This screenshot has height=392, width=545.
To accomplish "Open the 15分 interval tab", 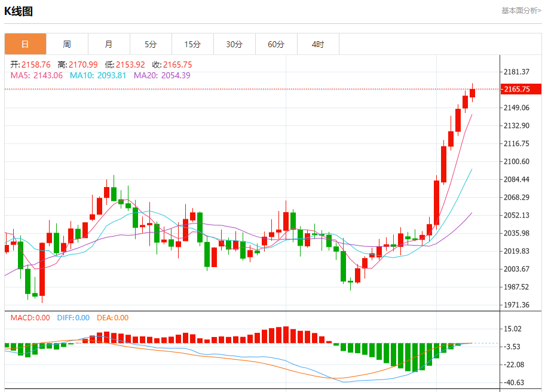I will pos(192,44).
